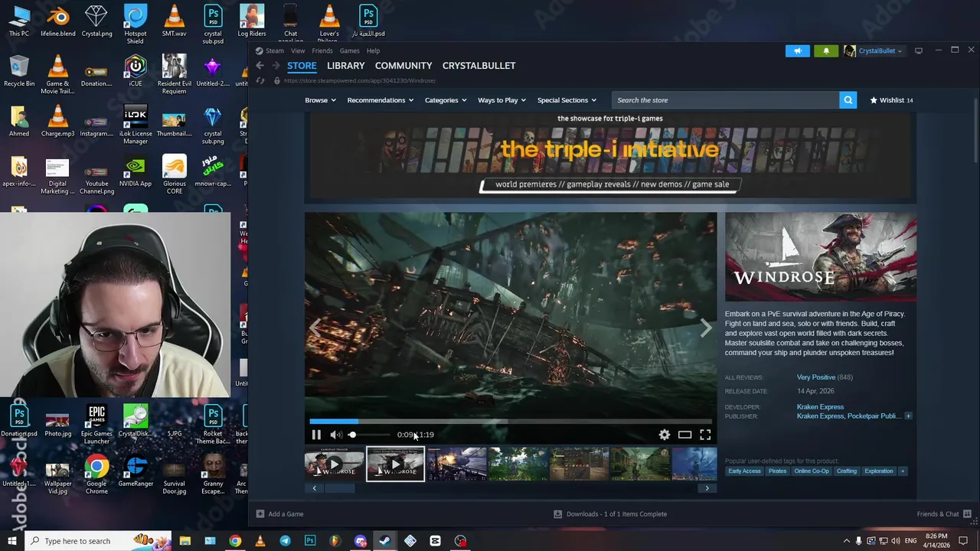Viewport: 980px width, 551px height.
Task: Expand the Ways to Play dropdown
Action: (x=501, y=100)
